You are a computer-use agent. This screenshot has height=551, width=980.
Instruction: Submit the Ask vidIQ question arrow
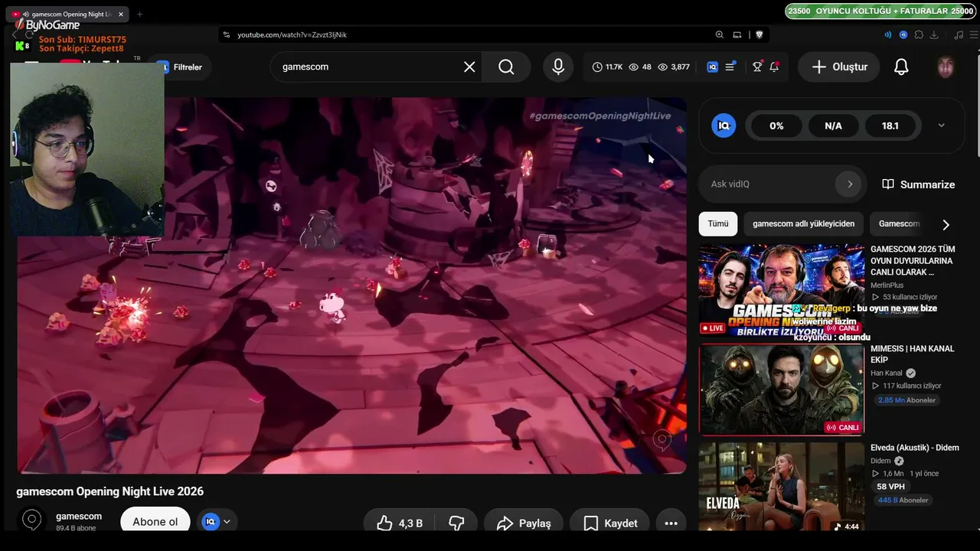pos(849,184)
